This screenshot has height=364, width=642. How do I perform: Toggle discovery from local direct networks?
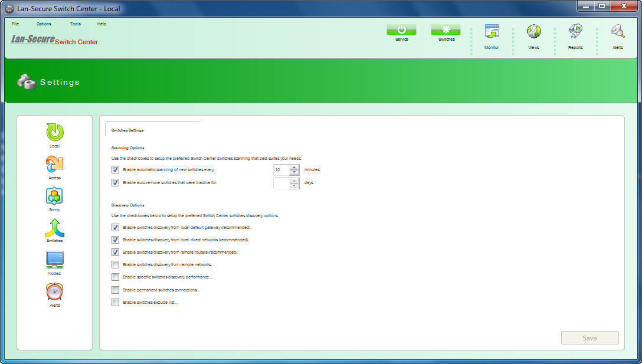pos(116,240)
